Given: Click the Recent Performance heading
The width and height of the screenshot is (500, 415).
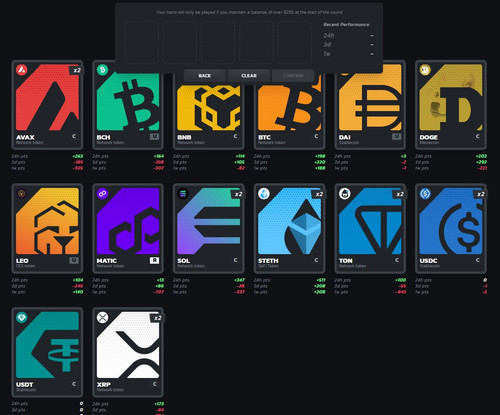Looking at the screenshot, I should click(x=346, y=25).
